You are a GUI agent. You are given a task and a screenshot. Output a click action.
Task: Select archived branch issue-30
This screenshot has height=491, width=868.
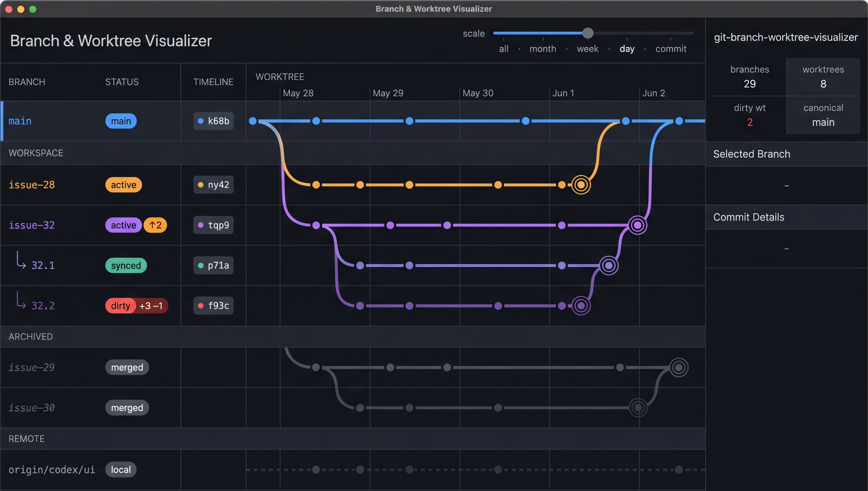click(x=31, y=408)
